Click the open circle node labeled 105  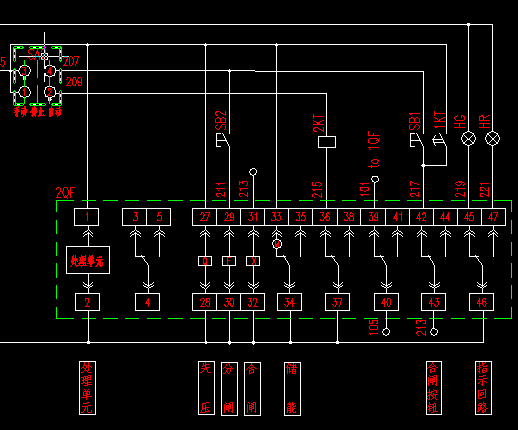point(386,332)
